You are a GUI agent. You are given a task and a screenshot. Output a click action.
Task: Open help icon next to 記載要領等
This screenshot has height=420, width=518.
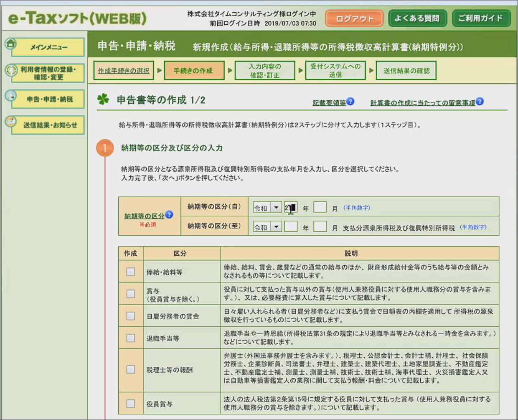350,101
